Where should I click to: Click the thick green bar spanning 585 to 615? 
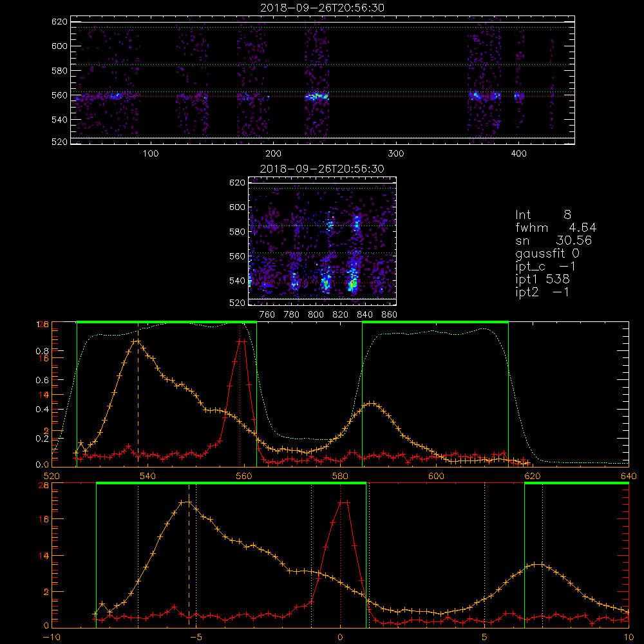point(435,322)
